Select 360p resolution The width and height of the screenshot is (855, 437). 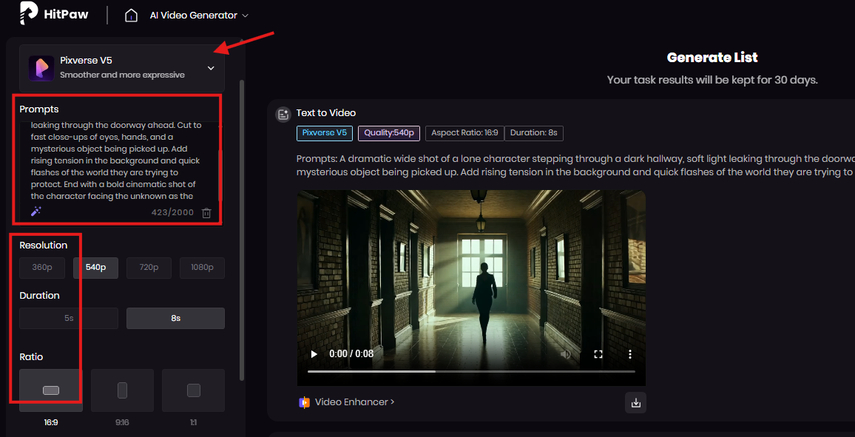(42, 268)
